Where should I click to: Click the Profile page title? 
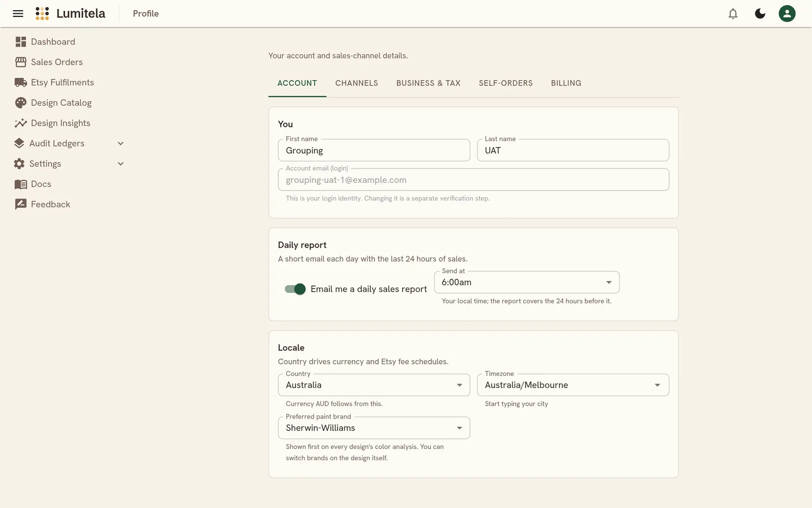(x=146, y=14)
